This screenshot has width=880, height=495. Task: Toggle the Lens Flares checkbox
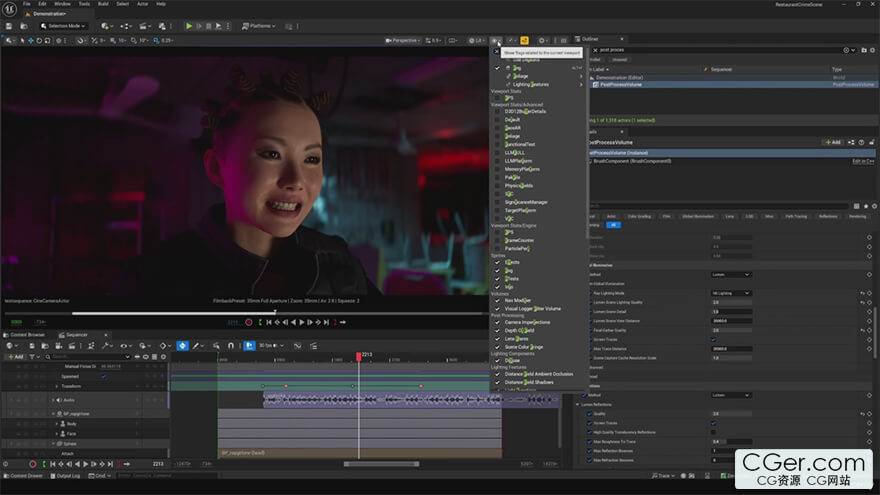[497, 338]
